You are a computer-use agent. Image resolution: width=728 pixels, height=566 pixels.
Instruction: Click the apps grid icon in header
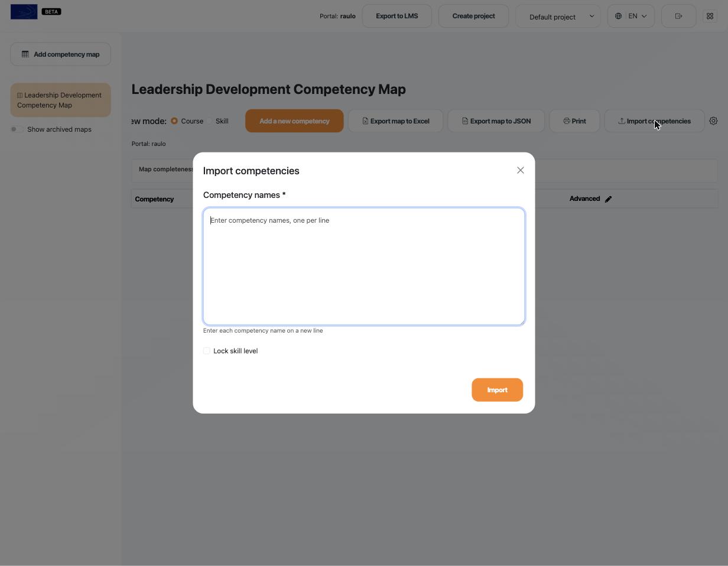[x=710, y=16]
